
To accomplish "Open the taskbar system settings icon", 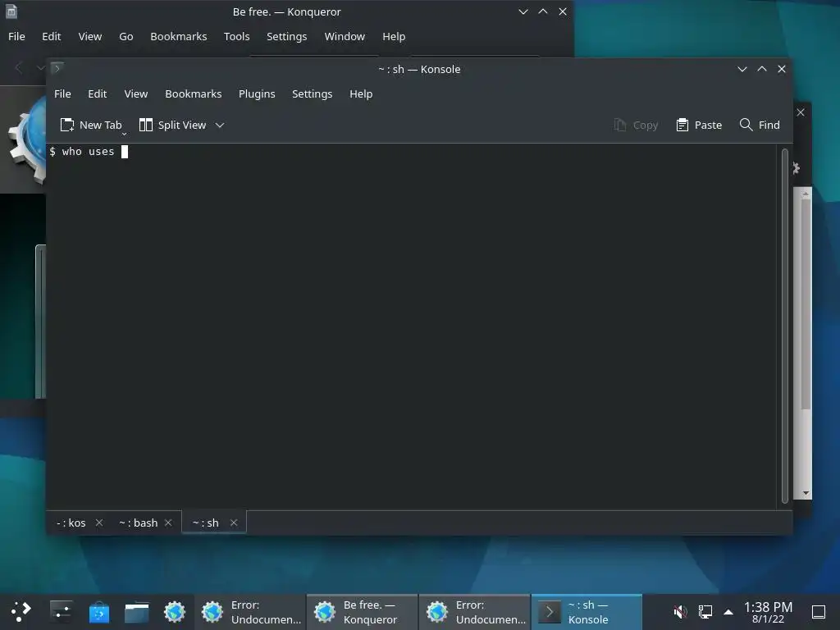I will tap(61, 612).
